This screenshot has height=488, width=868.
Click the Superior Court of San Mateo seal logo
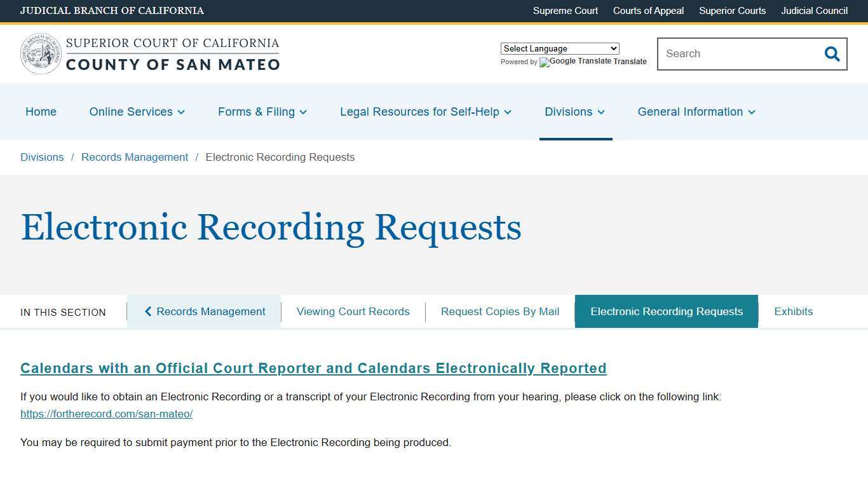point(40,53)
